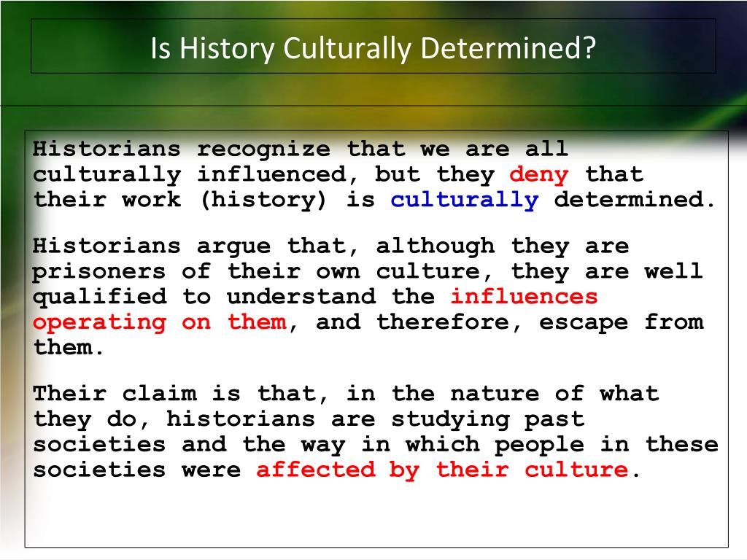Click the word "determined." ending first paragraph
Viewport: 747px width, 560px height.
tap(635, 199)
